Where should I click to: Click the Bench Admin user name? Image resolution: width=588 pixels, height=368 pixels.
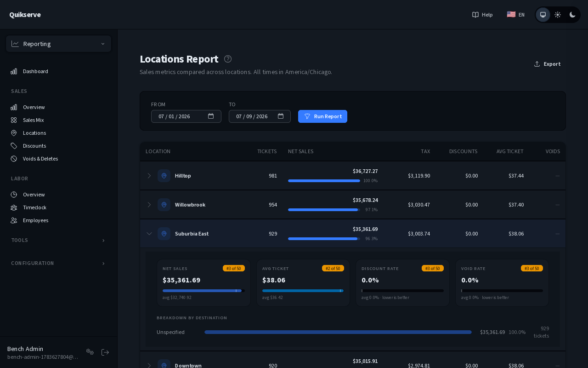click(25, 349)
